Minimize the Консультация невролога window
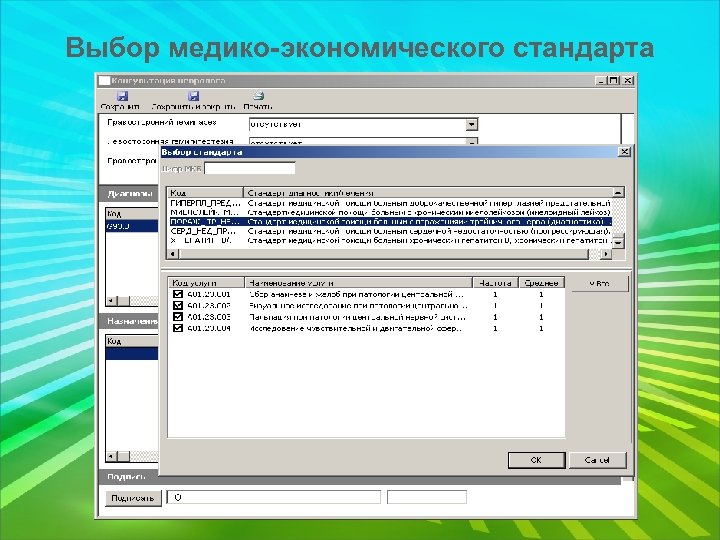 click(x=602, y=80)
